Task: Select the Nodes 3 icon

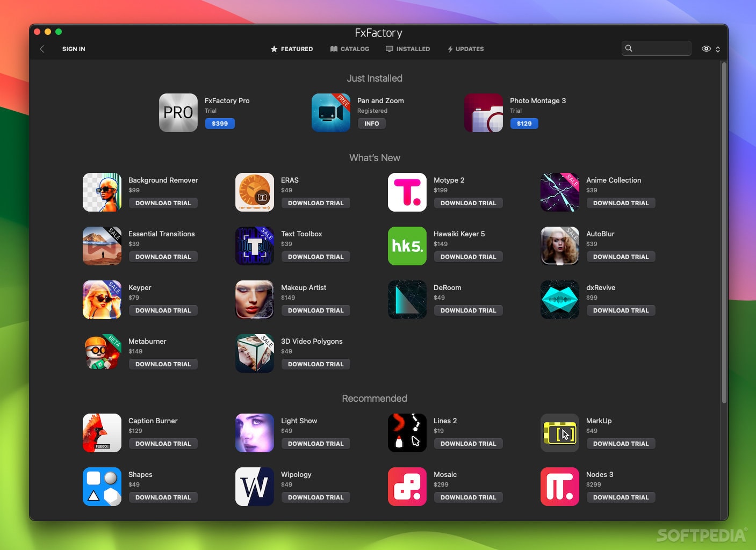Action: tap(560, 487)
